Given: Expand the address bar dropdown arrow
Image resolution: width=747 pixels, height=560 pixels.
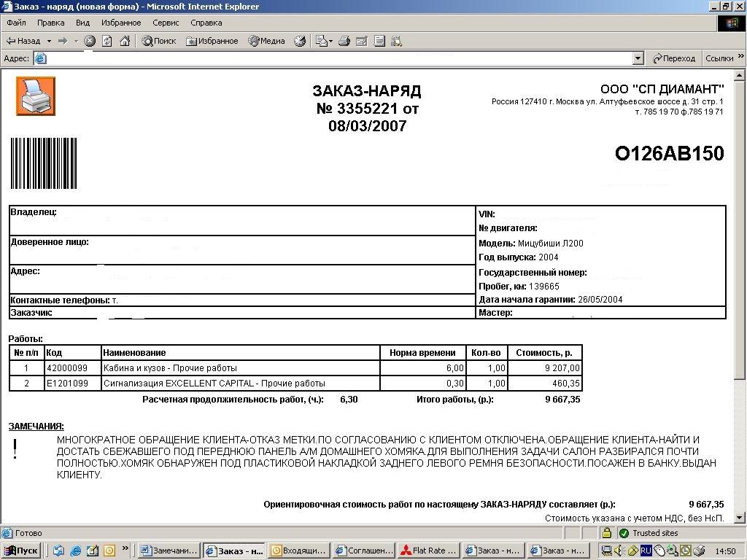Looking at the screenshot, I should (638, 58).
